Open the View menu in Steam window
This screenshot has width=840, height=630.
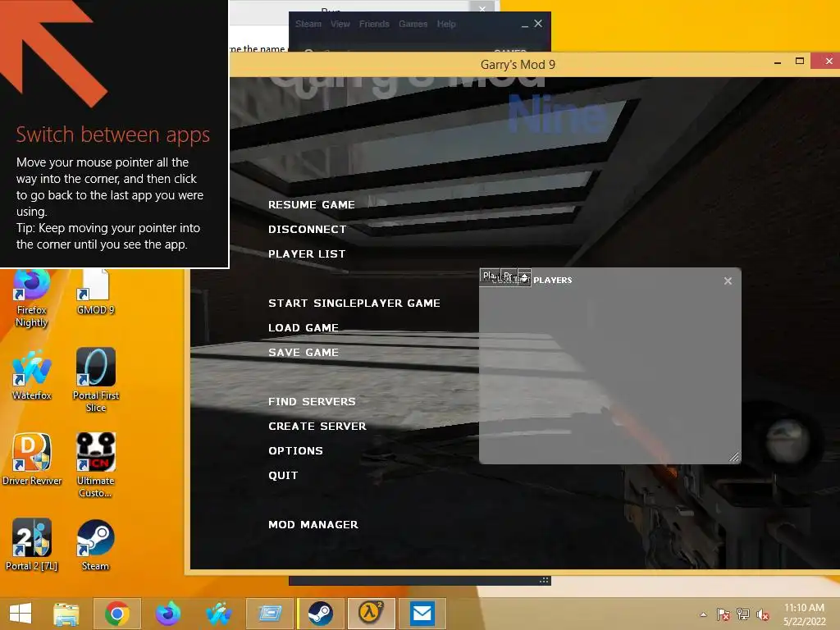click(340, 24)
